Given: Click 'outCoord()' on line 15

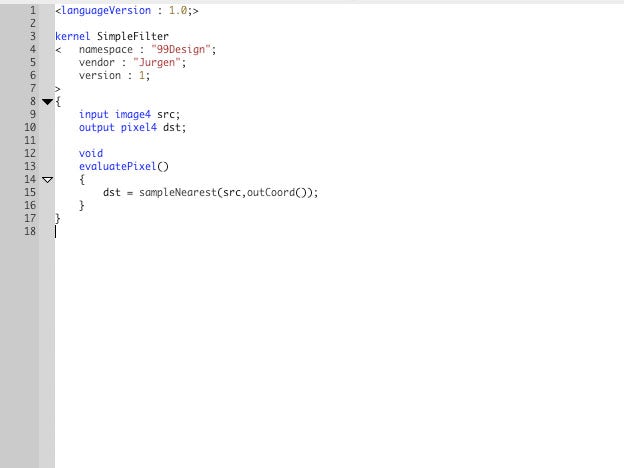Looking at the screenshot, I should [277, 193].
